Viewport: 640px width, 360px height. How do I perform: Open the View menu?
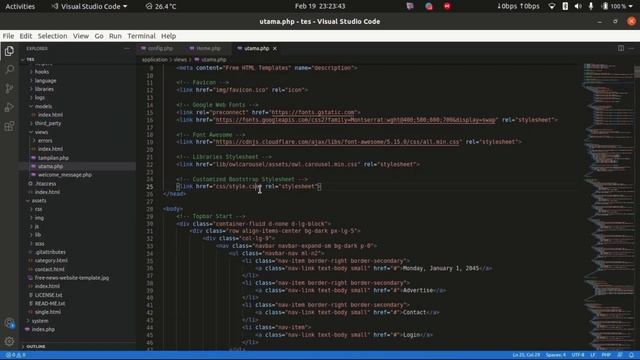81,36
